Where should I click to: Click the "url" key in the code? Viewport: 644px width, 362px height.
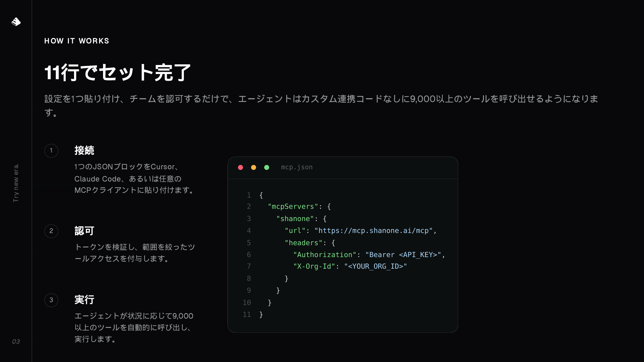pos(295,231)
